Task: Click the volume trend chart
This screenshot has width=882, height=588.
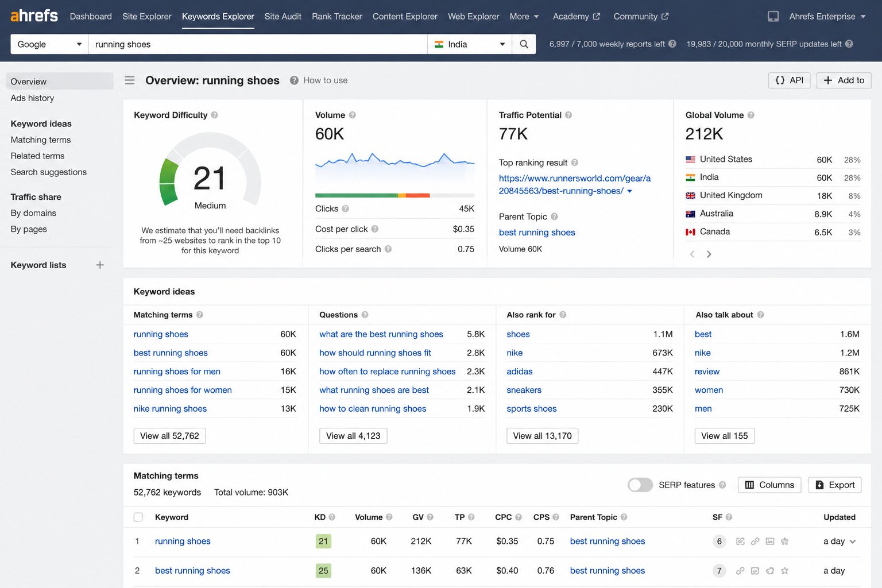Action: (394, 167)
